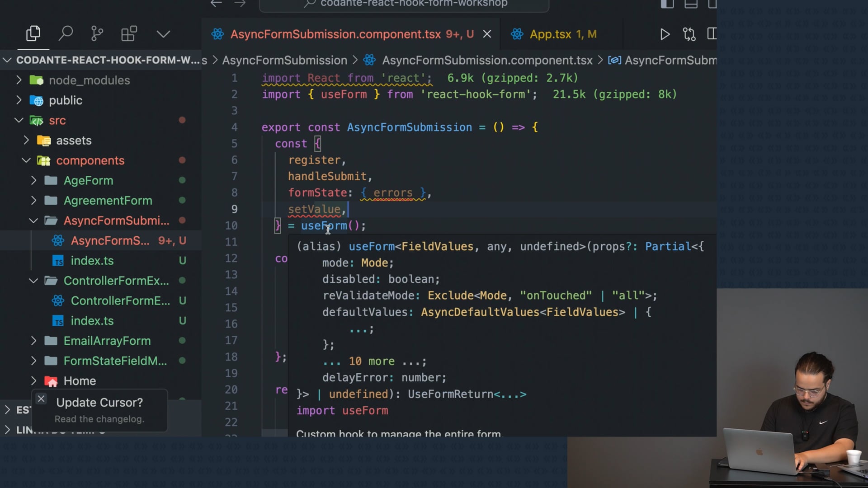This screenshot has height=488, width=868.
Task: Open the Search view icon
Action: click(66, 33)
